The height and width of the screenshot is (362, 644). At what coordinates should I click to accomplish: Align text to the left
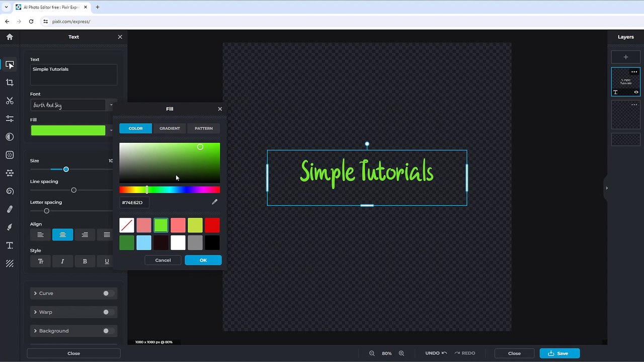41,235
